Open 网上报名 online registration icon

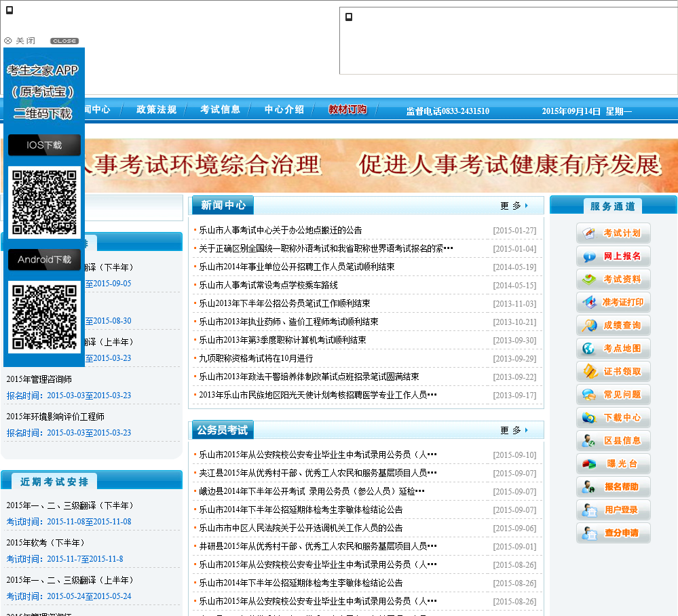613,256
